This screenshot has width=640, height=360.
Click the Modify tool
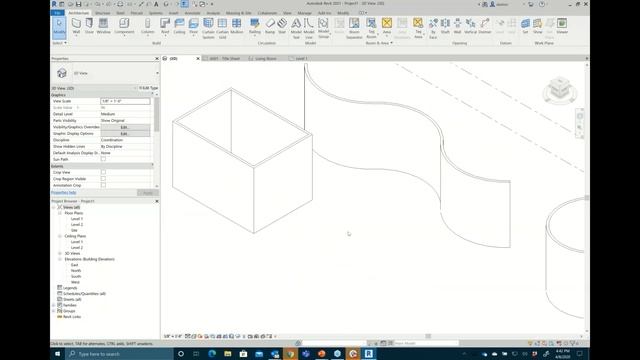coord(59,26)
